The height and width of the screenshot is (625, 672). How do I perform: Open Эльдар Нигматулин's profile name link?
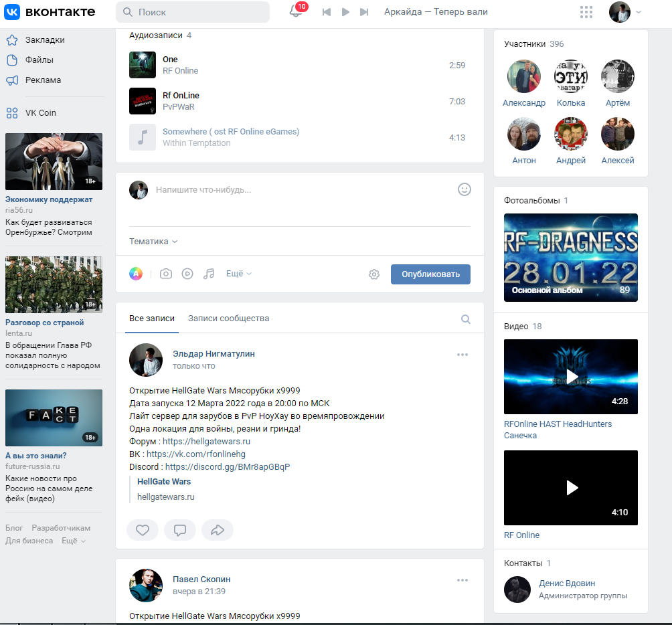pyautogui.click(x=214, y=354)
